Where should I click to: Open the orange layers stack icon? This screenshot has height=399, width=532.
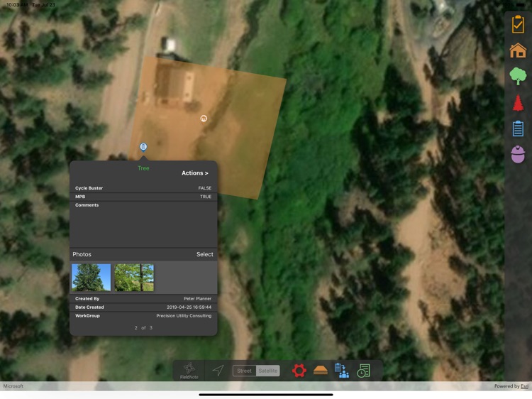[321, 370]
